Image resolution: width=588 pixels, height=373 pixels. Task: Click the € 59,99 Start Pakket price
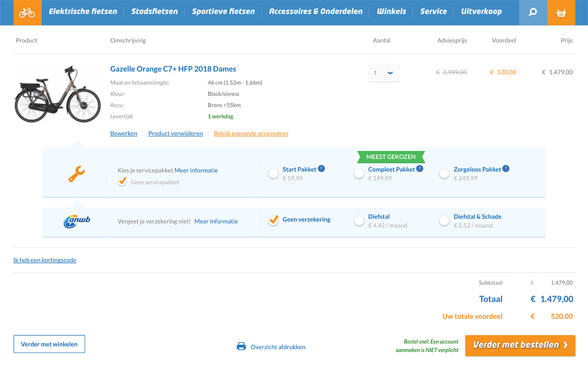point(293,178)
